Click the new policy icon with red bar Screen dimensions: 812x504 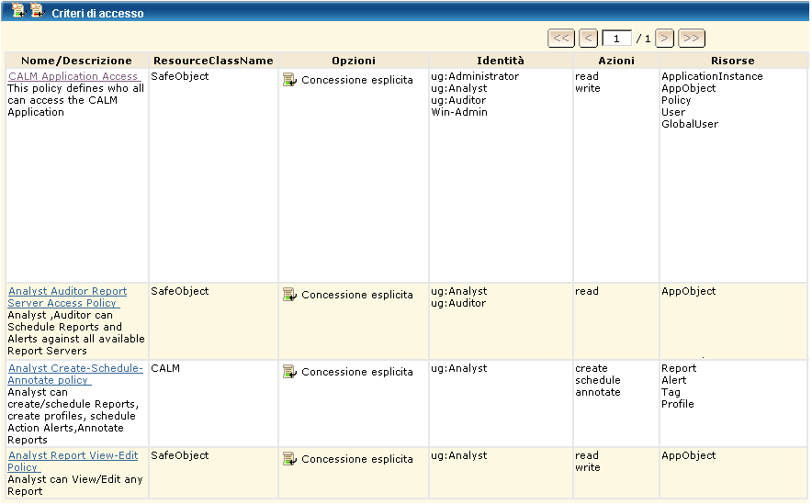(38, 10)
